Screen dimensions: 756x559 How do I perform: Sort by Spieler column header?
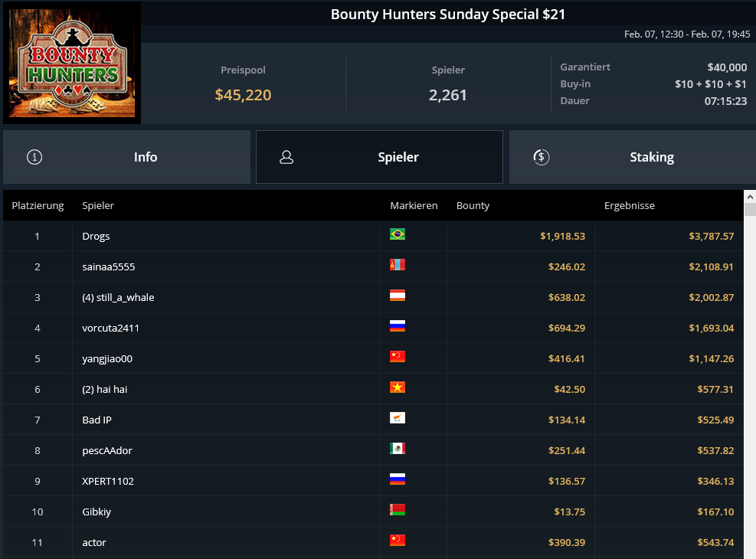pos(98,206)
